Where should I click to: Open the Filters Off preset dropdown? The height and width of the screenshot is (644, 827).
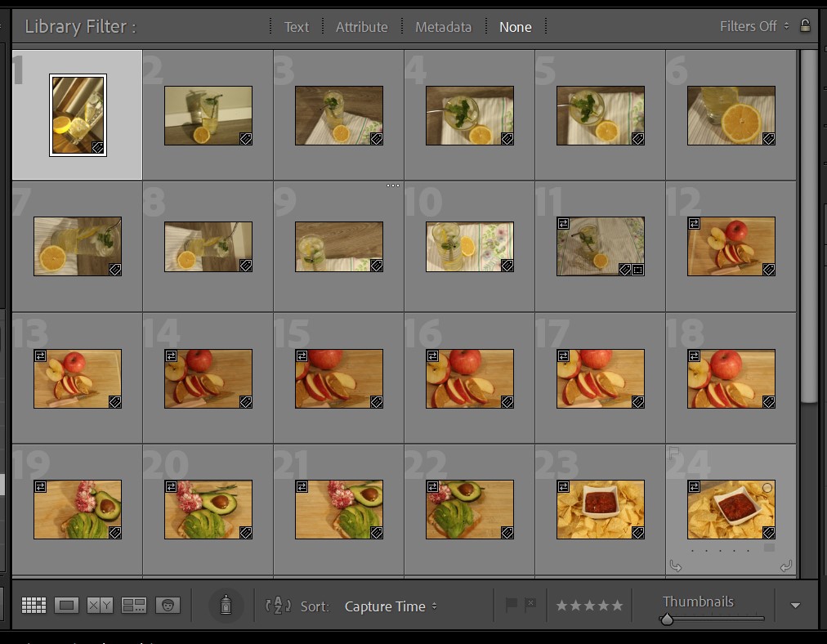click(753, 26)
